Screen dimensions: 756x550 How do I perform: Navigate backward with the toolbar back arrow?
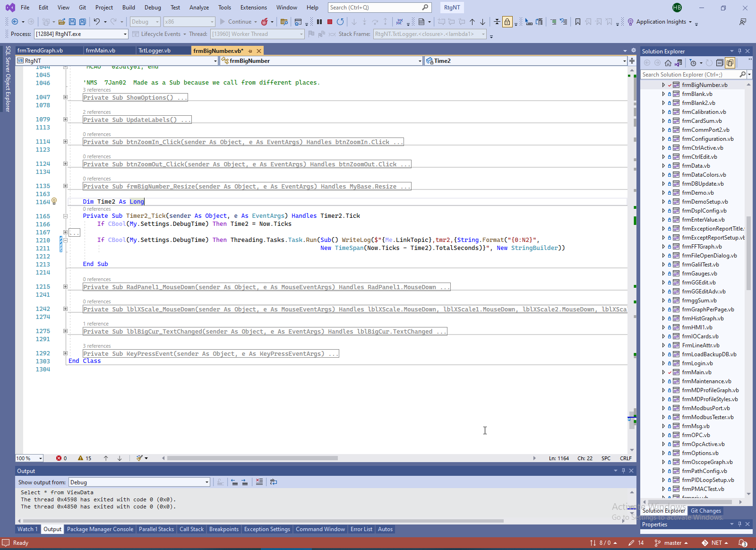[x=15, y=22]
